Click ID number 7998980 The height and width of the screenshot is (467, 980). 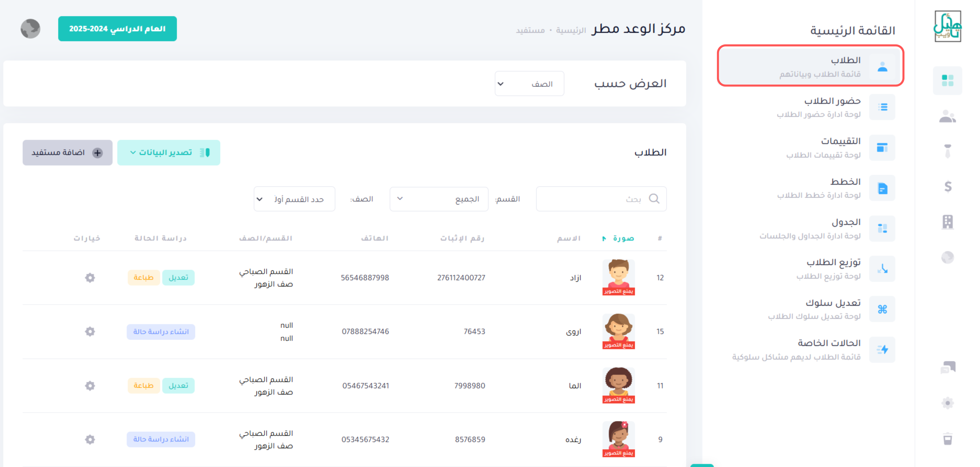(x=469, y=386)
